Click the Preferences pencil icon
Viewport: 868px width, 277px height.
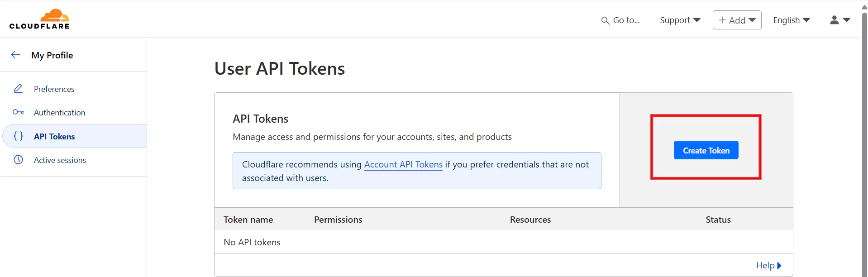tap(18, 89)
